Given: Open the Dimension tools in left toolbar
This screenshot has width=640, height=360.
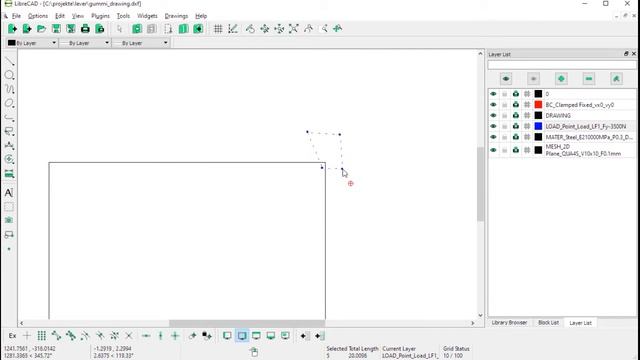Looking at the screenshot, I should [x=9, y=145].
